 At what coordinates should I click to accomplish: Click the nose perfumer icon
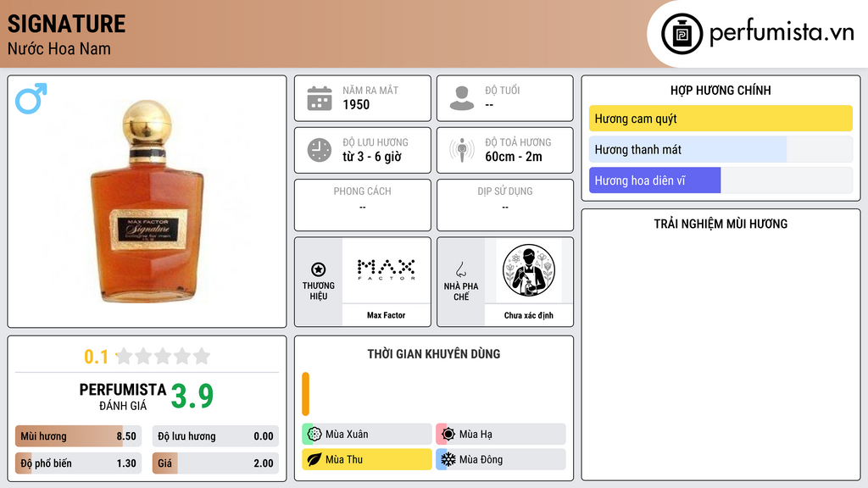[x=460, y=269]
